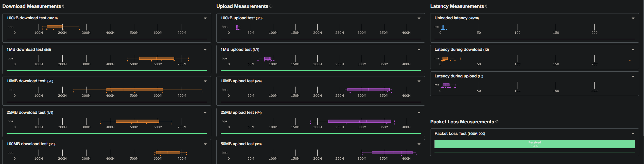Collapse the 10MB download test panel
This screenshot has height=164, width=644.
tap(205, 81)
